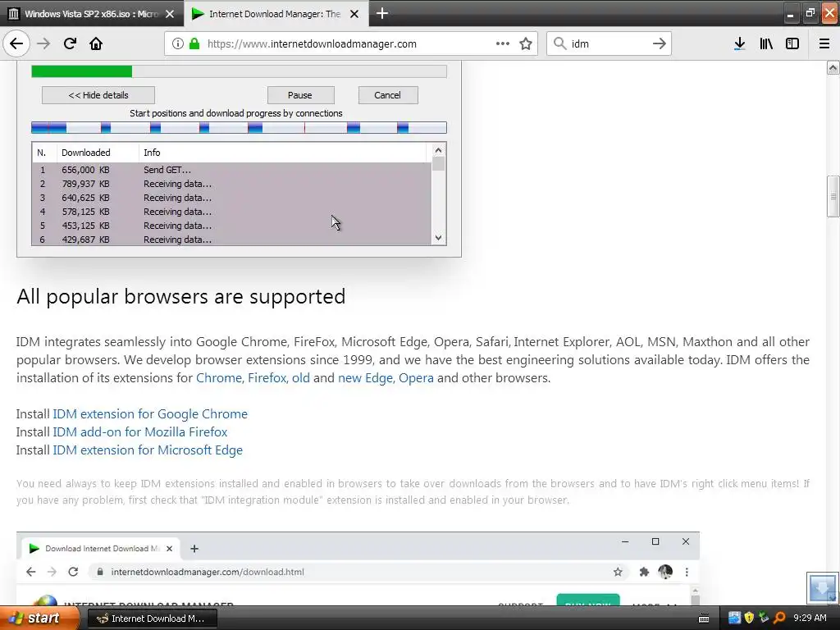Click the search magnifier icon
This screenshot has width=840, height=630.
click(x=559, y=43)
